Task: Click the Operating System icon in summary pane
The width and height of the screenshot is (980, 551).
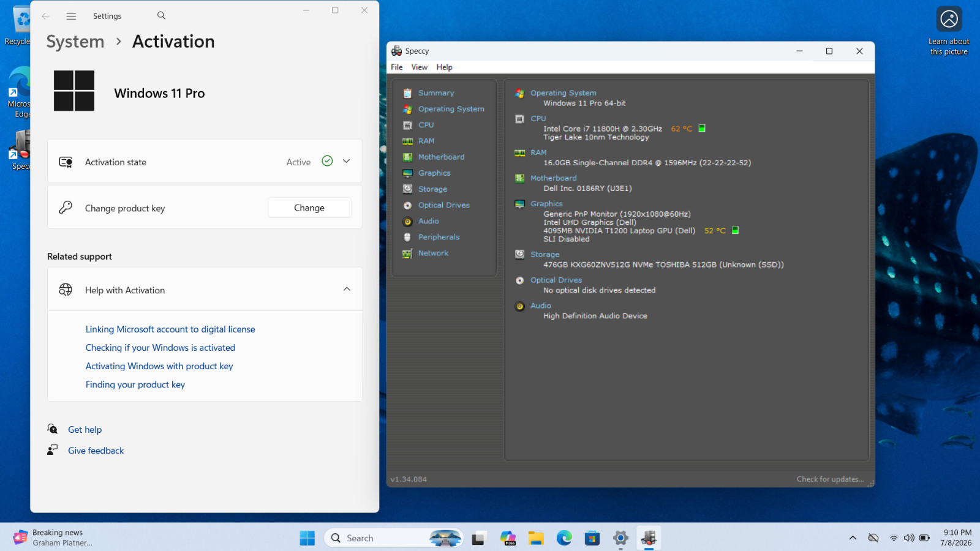Action: point(519,93)
